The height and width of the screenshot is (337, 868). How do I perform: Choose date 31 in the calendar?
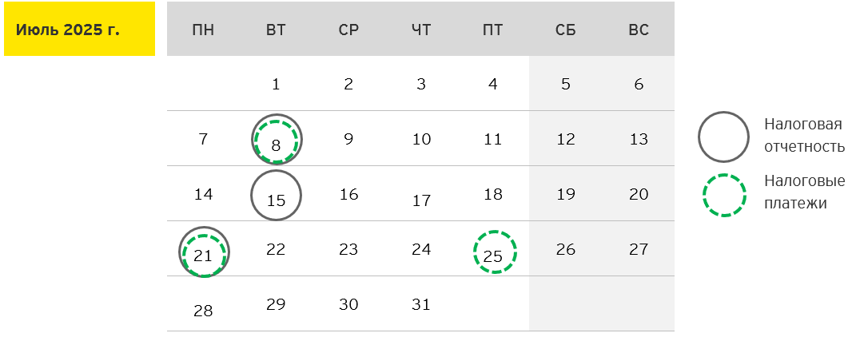tap(421, 304)
